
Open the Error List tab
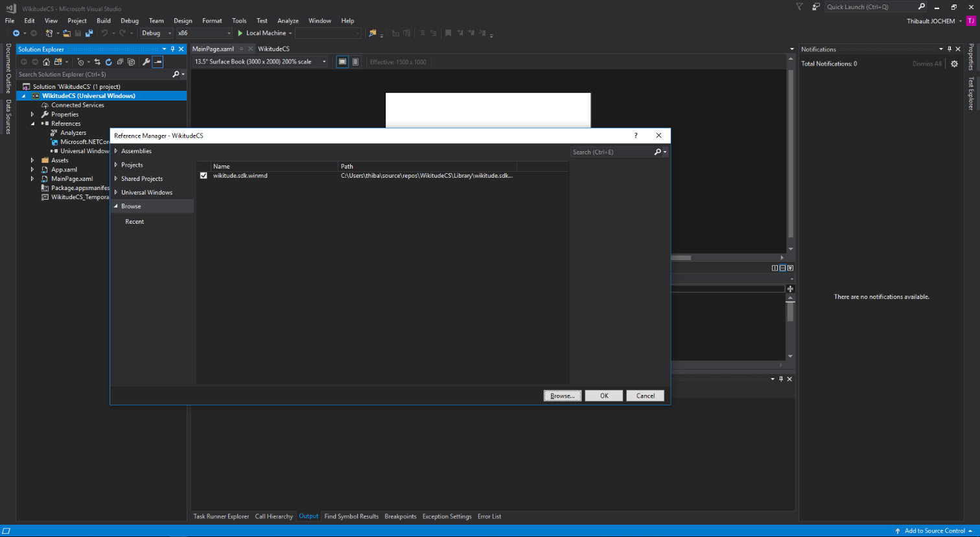click(x=489, y=516)
